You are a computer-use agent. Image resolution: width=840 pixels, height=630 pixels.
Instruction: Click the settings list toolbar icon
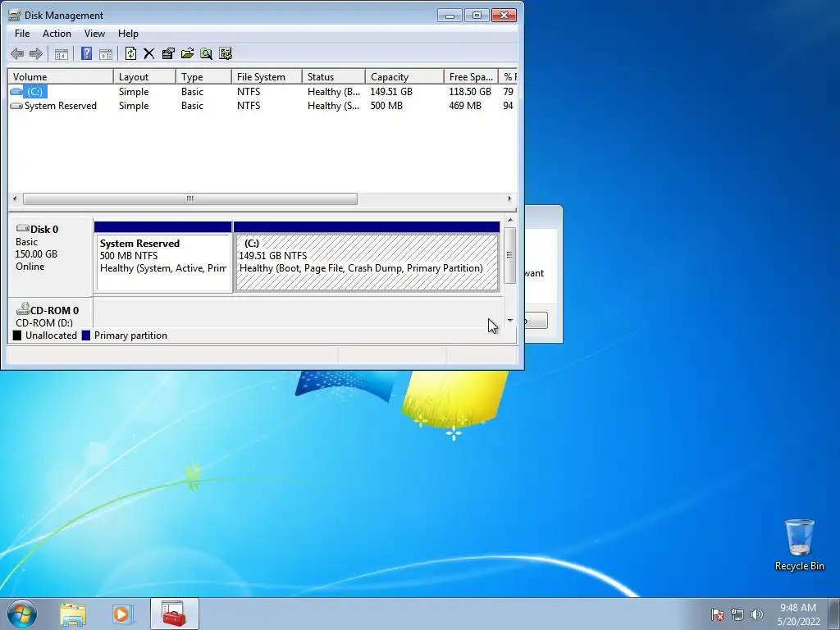tap(226, 53)
